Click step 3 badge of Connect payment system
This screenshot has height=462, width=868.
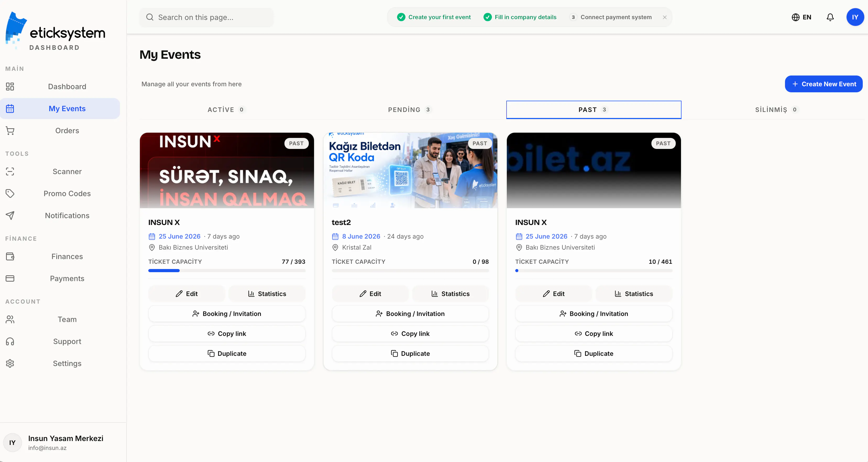point(573,17)
